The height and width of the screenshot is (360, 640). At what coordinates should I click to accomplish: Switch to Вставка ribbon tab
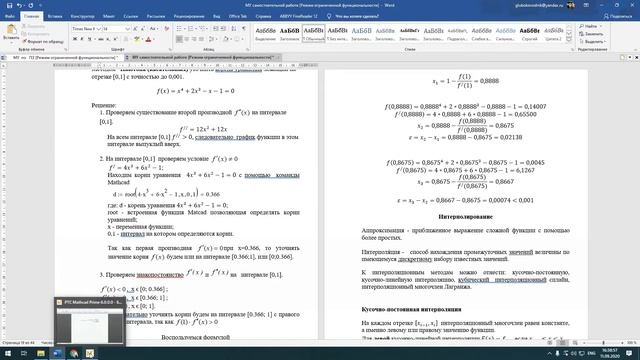(x=55, y=16)
